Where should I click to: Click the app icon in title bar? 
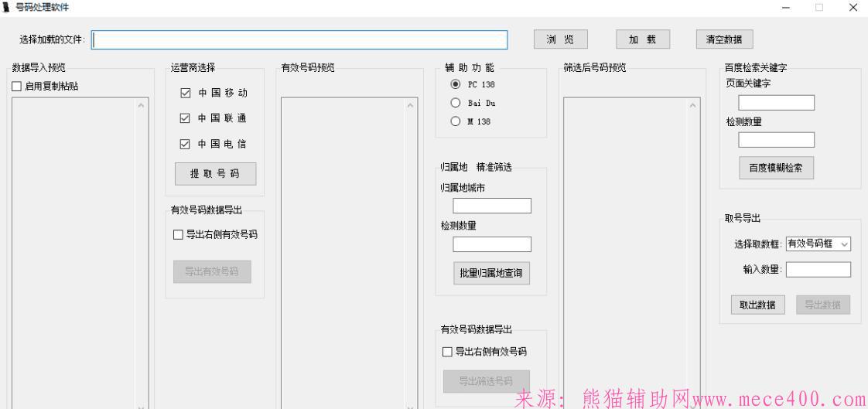coord(7,7)
